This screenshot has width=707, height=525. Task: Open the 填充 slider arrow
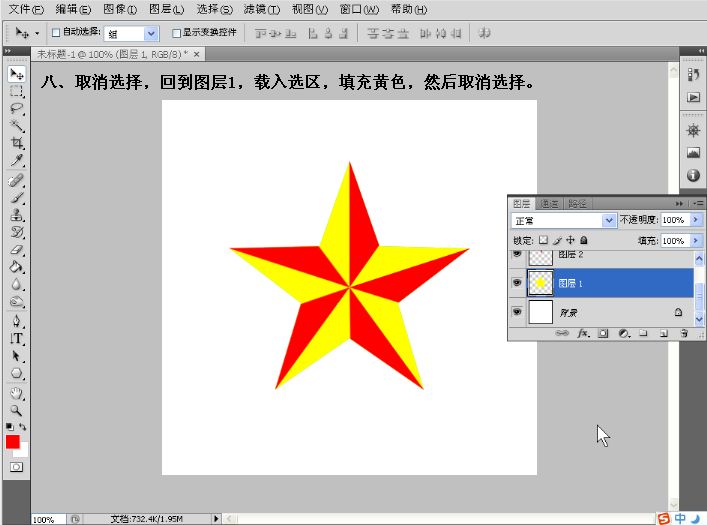click(x=696, y=240)
